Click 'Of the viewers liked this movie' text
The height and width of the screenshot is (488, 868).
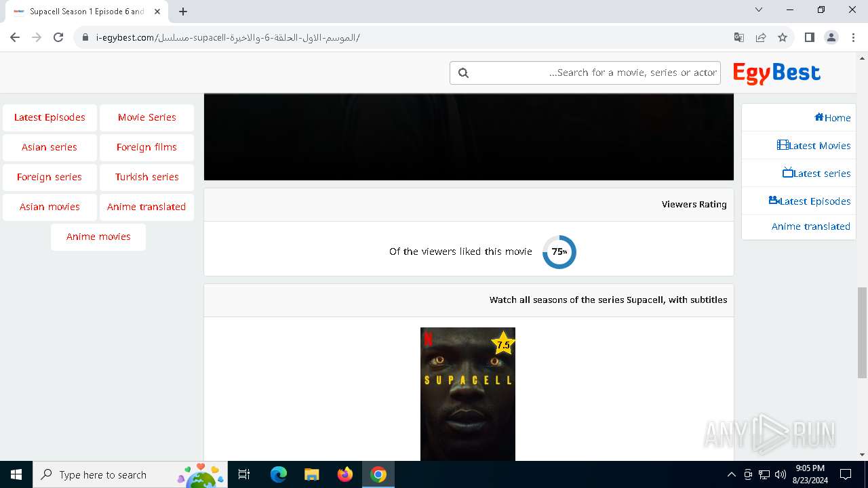click(x=460, y=251)
